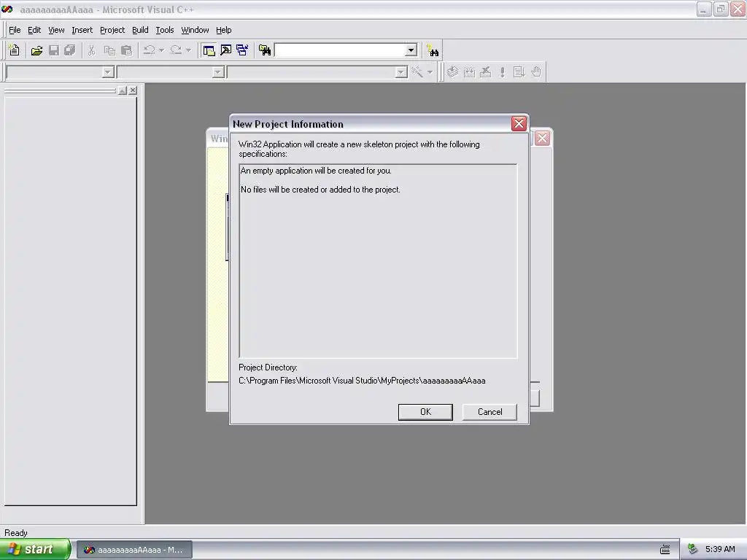Click the project directory path text
This screenshot has height=560, width=747.
pyautogui.click(x=362, y=381)
